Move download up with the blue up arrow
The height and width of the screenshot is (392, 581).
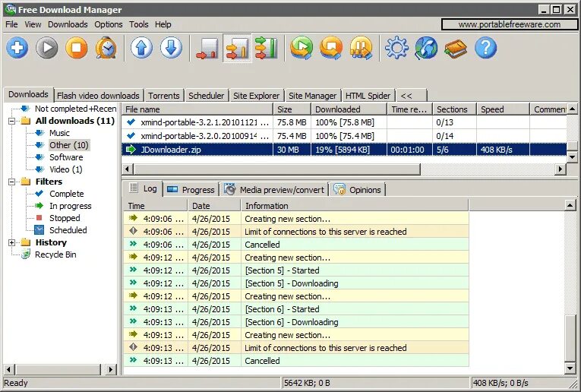click(x=141, y=48)
